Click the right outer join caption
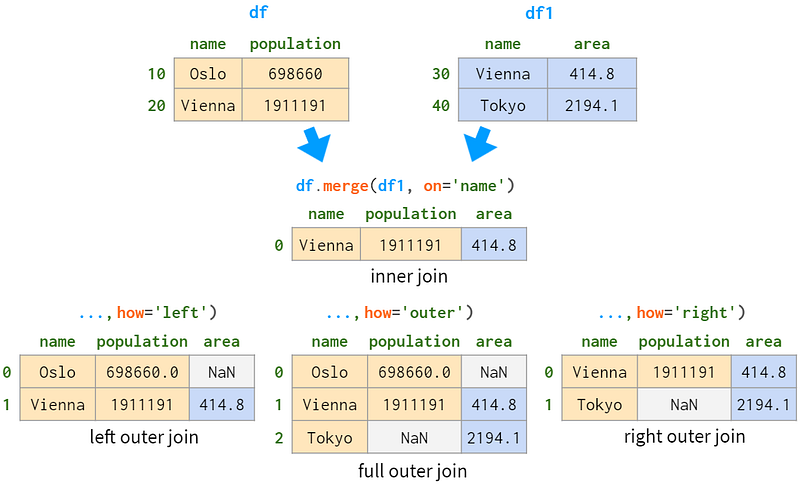 [x=685, y=437]
